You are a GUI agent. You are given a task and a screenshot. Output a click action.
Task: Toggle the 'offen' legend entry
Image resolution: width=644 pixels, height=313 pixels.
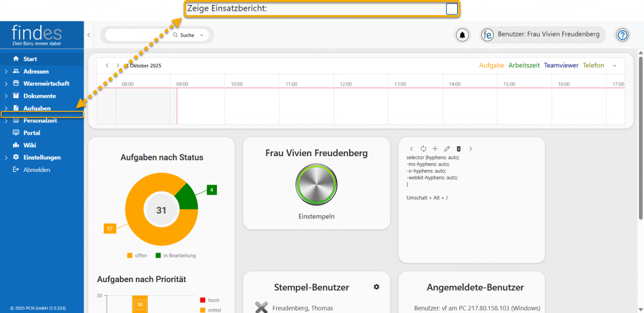tap(137, 255)
